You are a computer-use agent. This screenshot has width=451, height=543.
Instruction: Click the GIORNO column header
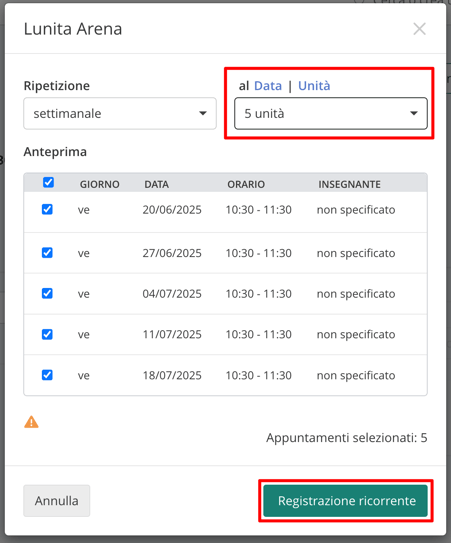(x=100, y=184)
